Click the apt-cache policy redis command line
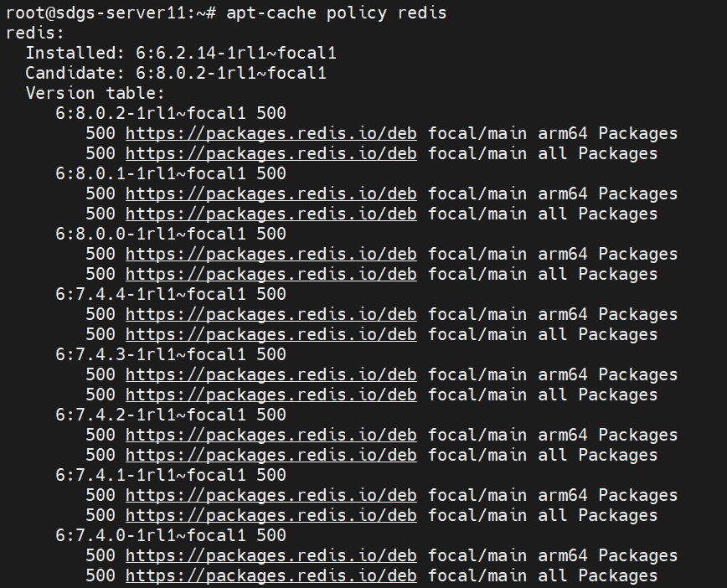This screenshot has height=588, width=727. pos(226,13)
